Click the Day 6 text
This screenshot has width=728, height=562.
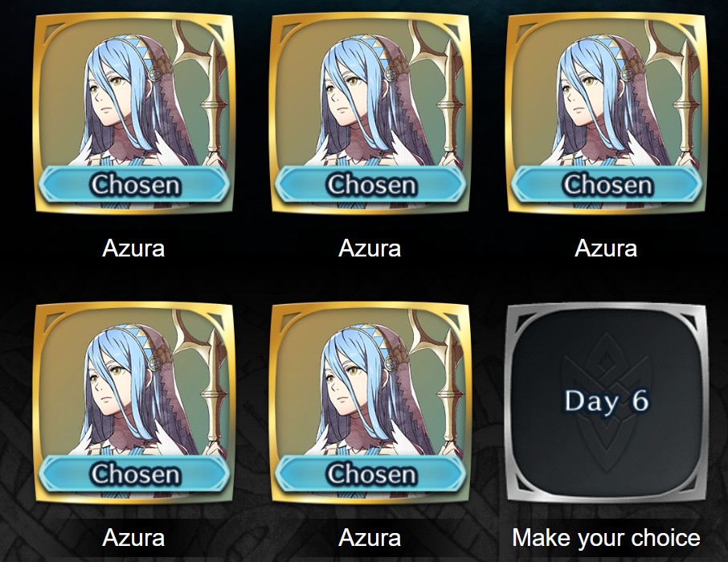[607, 400]
